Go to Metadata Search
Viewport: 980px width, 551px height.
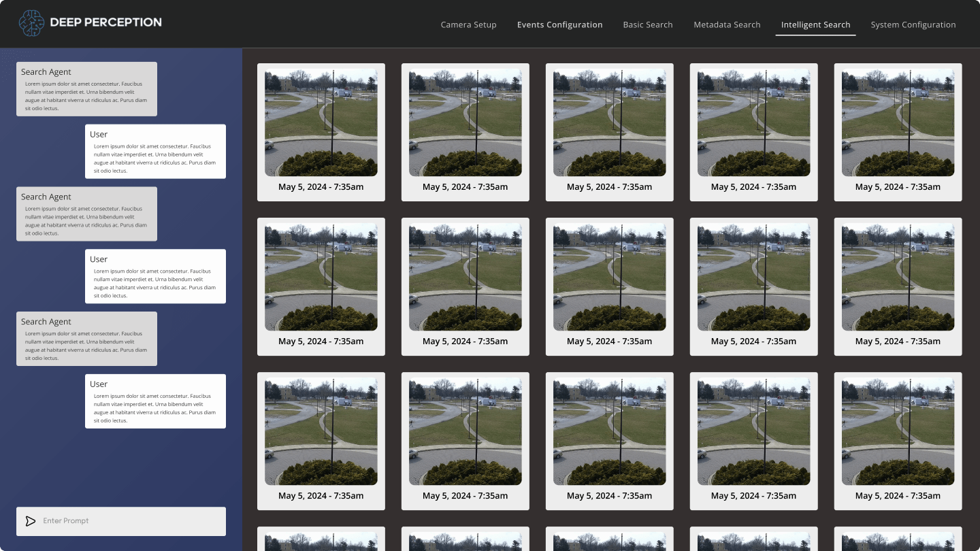coord(727,24)
